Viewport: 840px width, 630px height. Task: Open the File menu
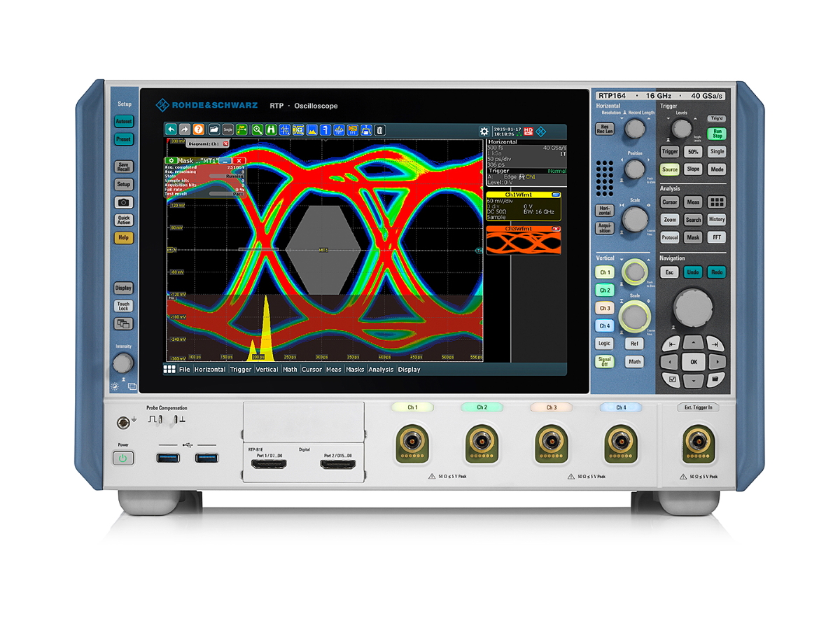(x=184, y=370)
